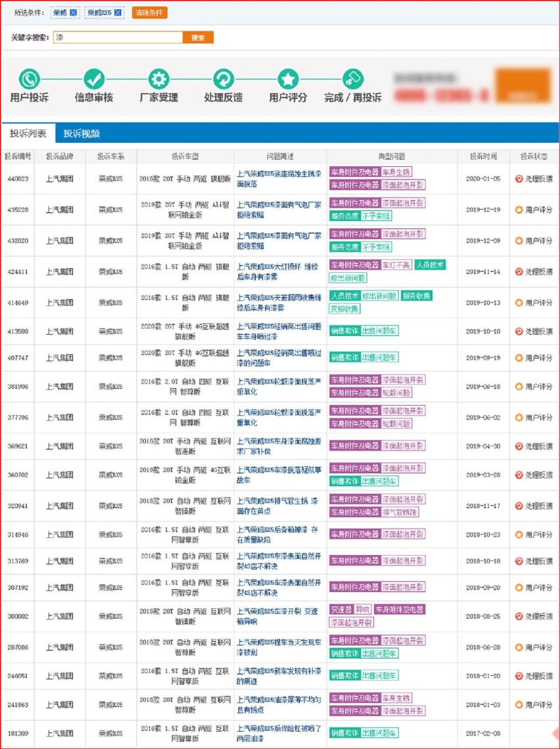
Task: Click the 排气管锈蚀 tag in row 320941
Action: click(400, 512)
